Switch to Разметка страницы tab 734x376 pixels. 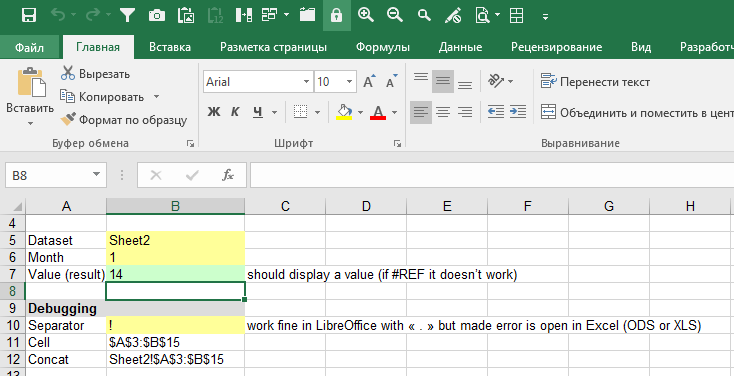[x=273, y=47]
